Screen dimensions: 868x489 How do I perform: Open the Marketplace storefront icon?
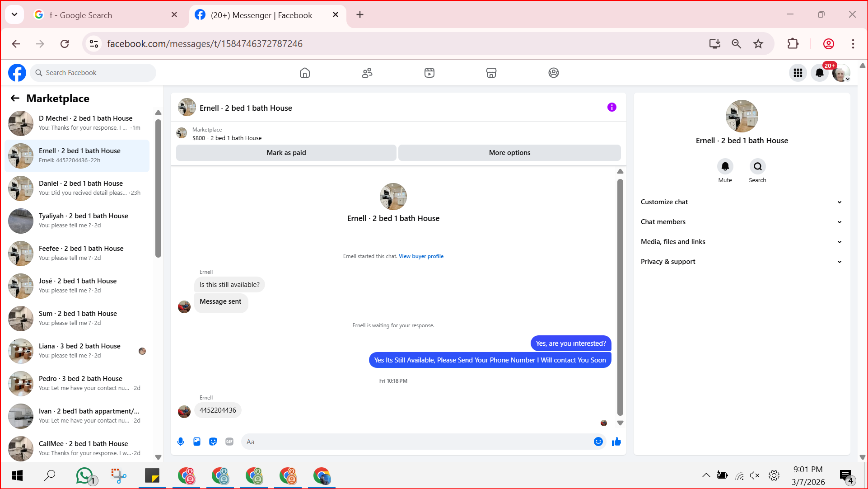tap(491, 73)
